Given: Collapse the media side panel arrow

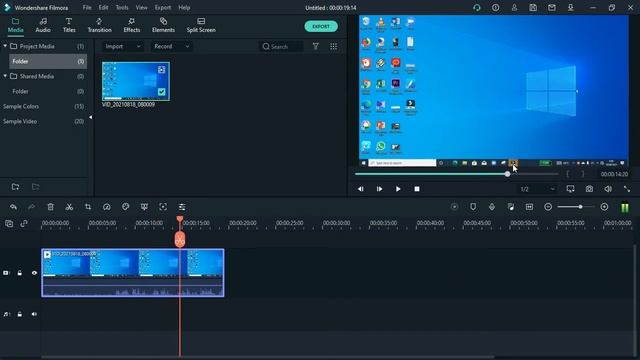Looking at the screenshot, I should (91, 117).
